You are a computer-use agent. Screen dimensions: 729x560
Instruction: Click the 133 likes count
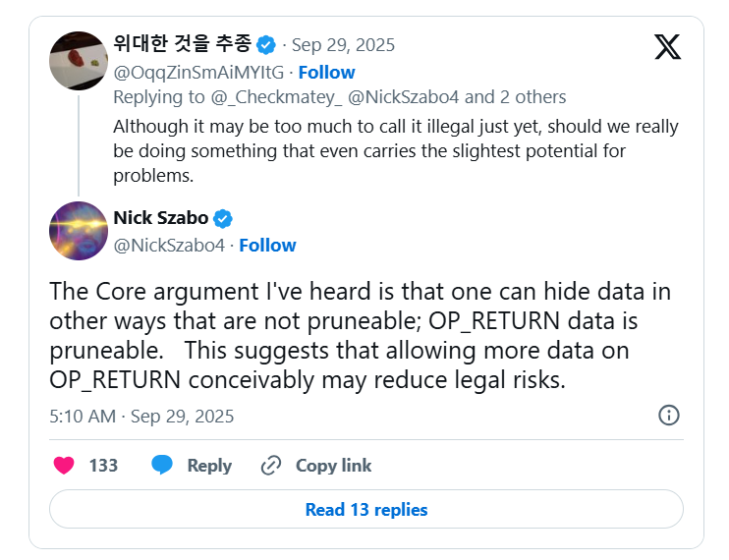(103, 466)
